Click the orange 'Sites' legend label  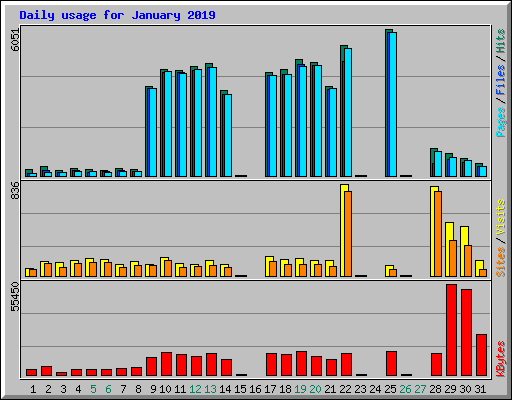click(501, 262)
